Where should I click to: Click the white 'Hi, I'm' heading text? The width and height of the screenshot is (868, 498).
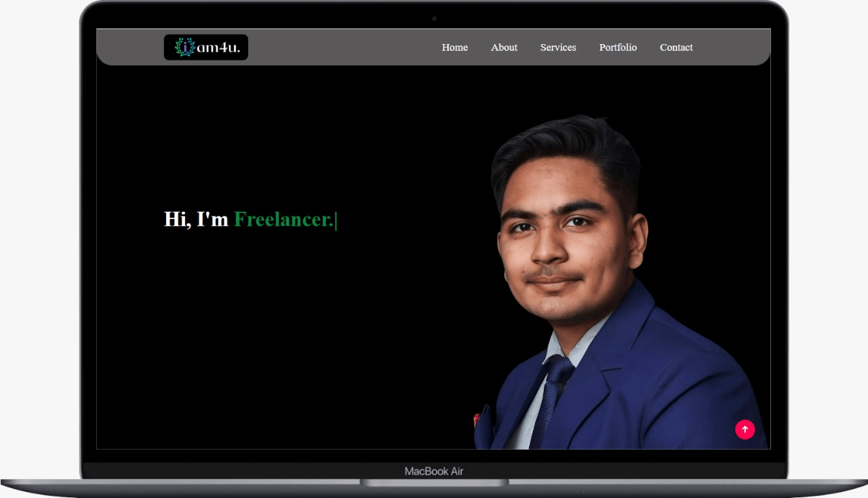click(196, 219)
